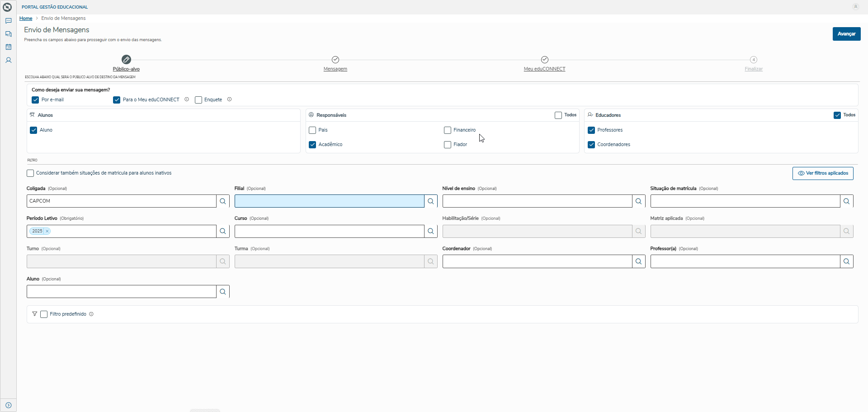The height and width of the screenshot is (412, 868).
Task: Uncheck the Coordenadores checkbox
Action: [x=591, y=145]
